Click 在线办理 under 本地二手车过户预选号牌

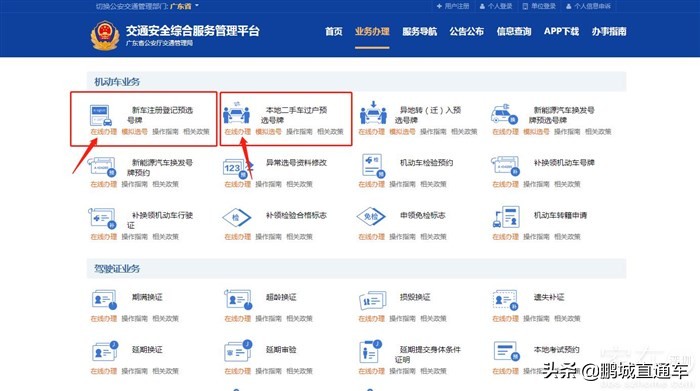[x=238, y=132]
